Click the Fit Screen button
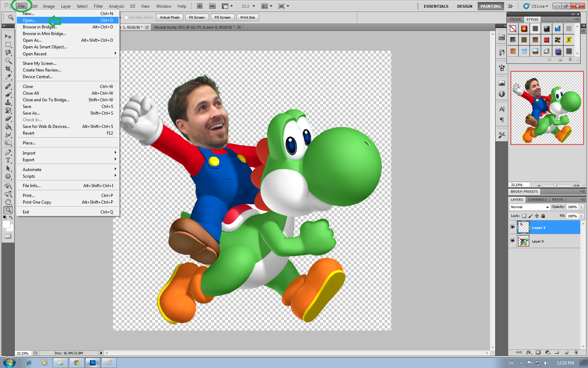Screen dimensions: 588x368 (197, 17)
